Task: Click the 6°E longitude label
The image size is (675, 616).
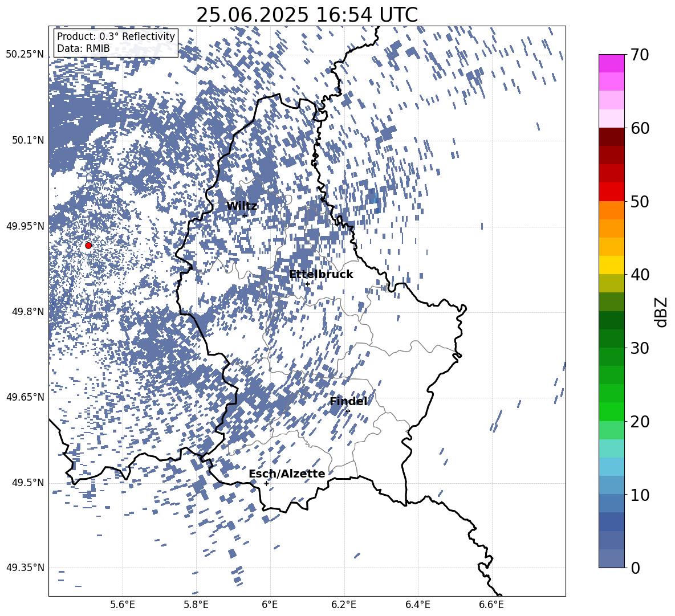Action: point(270,605)
